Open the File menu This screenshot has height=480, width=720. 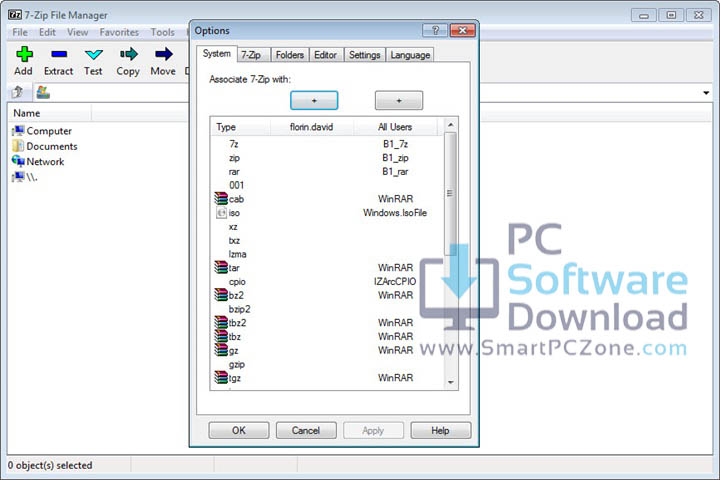click(20, 32)
